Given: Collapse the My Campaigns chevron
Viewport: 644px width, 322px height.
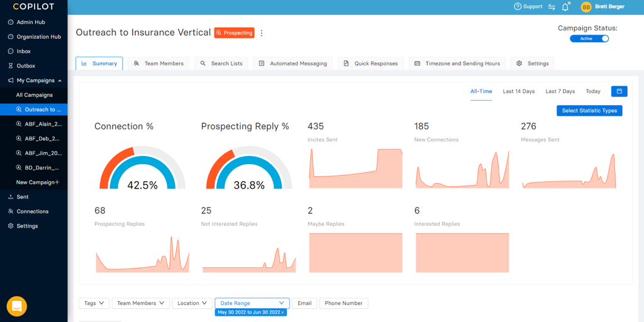Looking at the screenshot, I should tap(60, 80).
